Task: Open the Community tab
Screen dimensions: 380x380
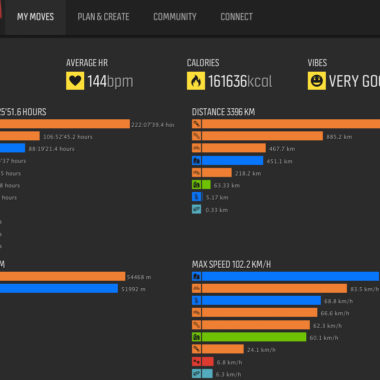Action: [x=175, y=17]
